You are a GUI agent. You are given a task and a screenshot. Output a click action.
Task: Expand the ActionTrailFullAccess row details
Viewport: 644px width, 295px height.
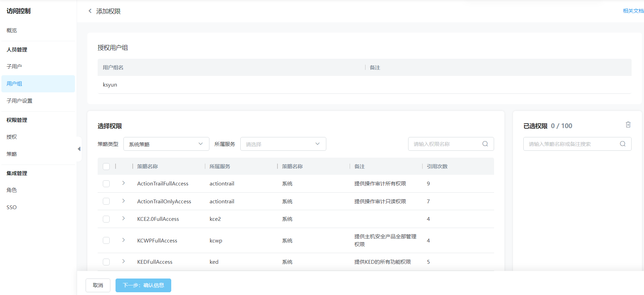(123, 183)
